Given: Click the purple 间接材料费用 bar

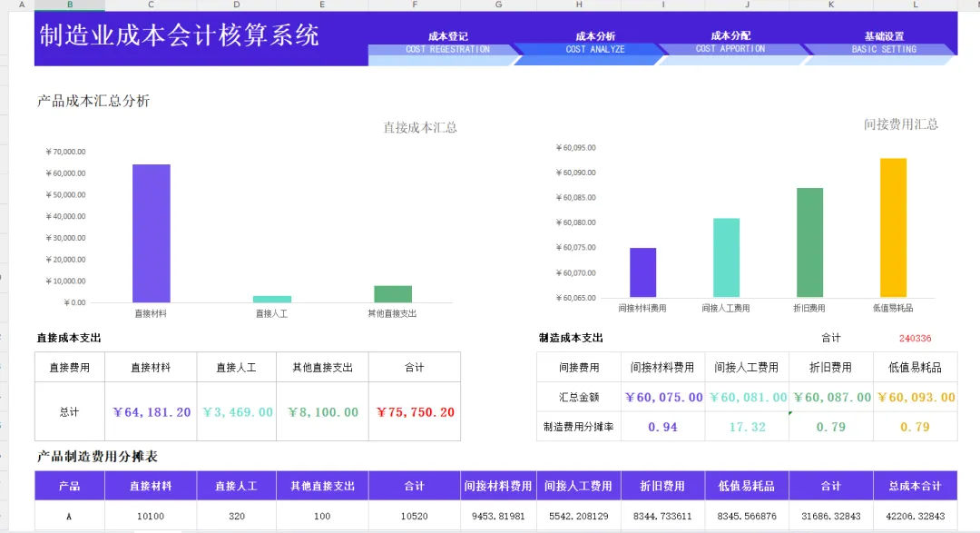Looking at the screenshot, I should (642, 272).
